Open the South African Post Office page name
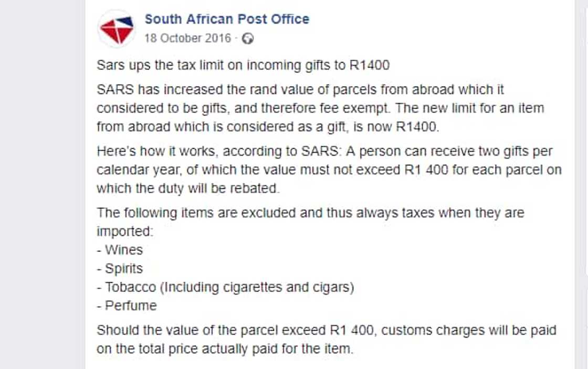Image resolution: width=588 pixels, height=369 pixels. point(227,19)
